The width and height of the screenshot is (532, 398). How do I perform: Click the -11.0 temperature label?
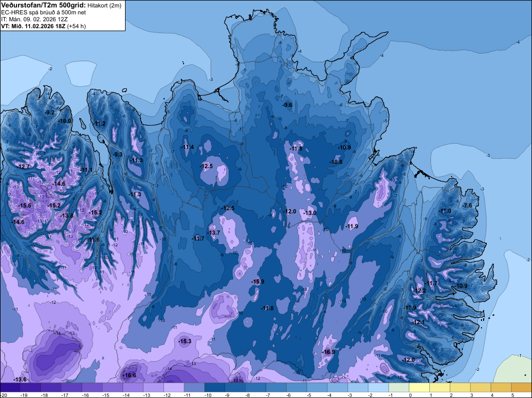445,211
